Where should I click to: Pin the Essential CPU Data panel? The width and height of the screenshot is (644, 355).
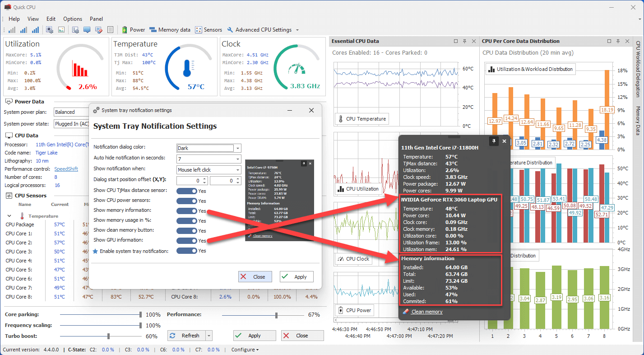pyautogui.click(x=464, y=41)
